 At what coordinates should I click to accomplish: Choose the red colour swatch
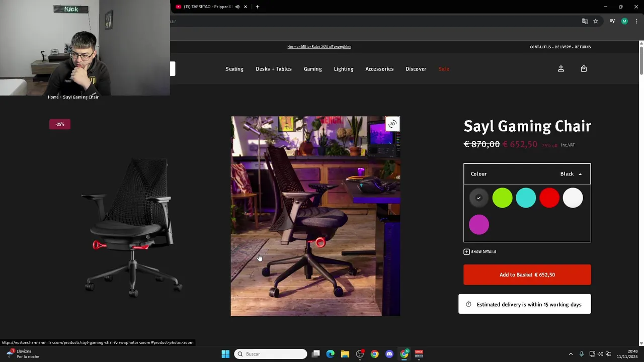(x=549, y=198)
